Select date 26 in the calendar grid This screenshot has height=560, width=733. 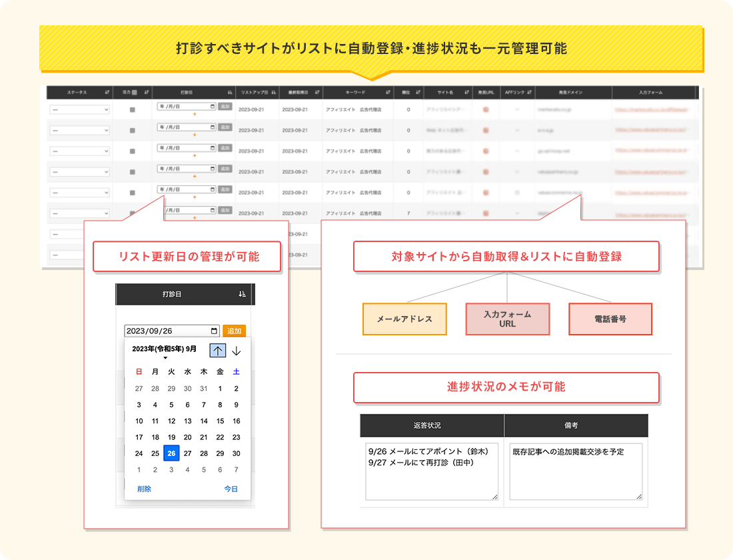pos(171,452)
